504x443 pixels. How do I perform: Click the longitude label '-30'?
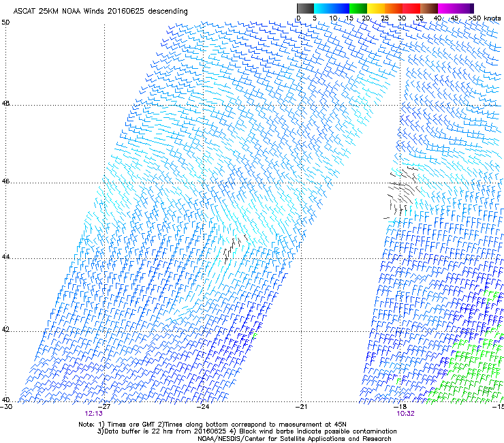point(6,407)
